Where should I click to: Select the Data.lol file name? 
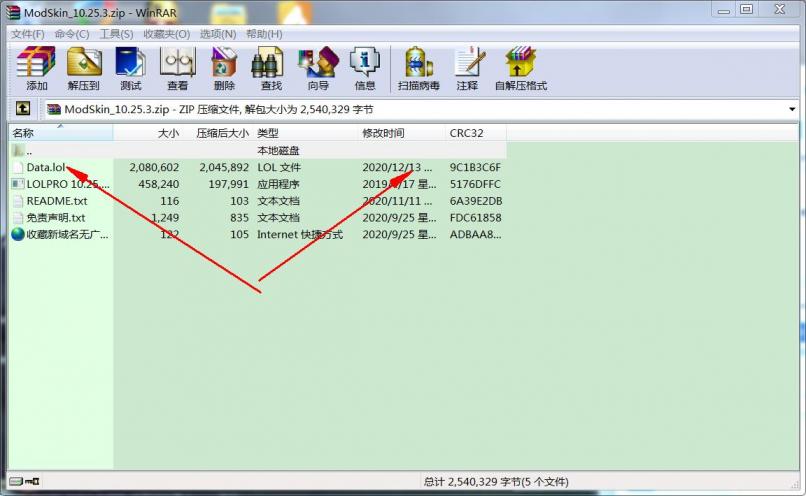[x=46, y=167]
